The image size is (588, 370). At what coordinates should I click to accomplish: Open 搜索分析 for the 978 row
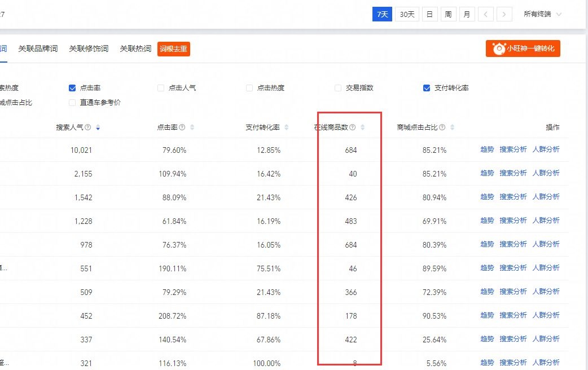(513, 244)
